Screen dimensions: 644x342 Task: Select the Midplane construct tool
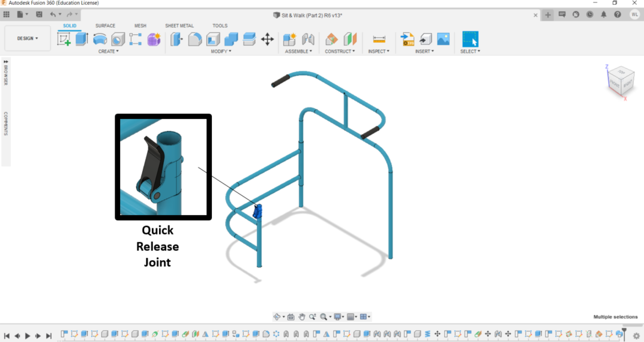coord(350,39)
